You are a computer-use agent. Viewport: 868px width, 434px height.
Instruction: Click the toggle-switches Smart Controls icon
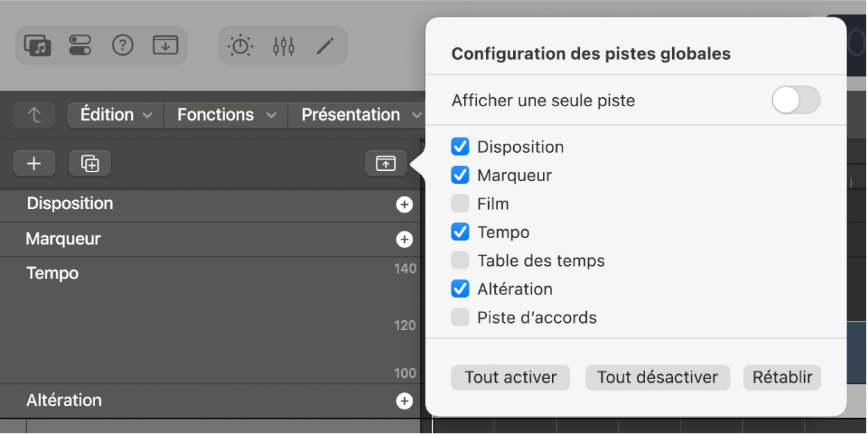coord(81,46)
